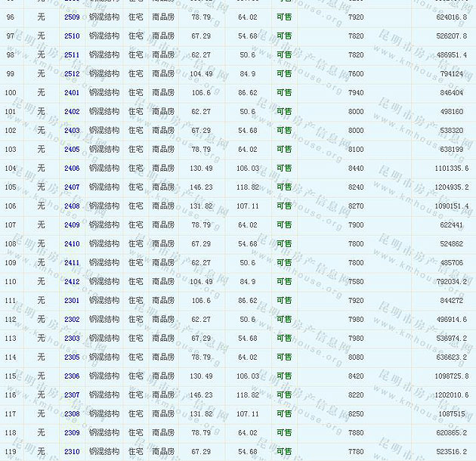Click room number 2310
Viewport: 476px width, 461px height.
click(x=72, y=451)
